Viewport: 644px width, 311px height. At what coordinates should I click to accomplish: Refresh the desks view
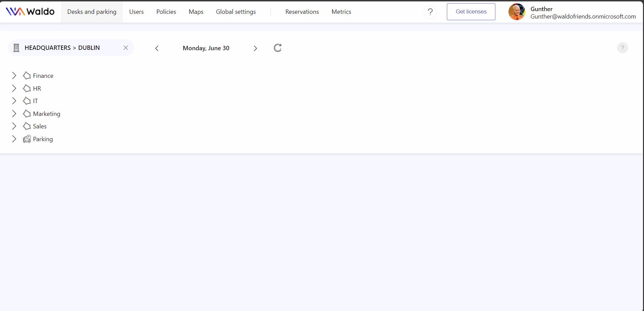pos(277,48)
